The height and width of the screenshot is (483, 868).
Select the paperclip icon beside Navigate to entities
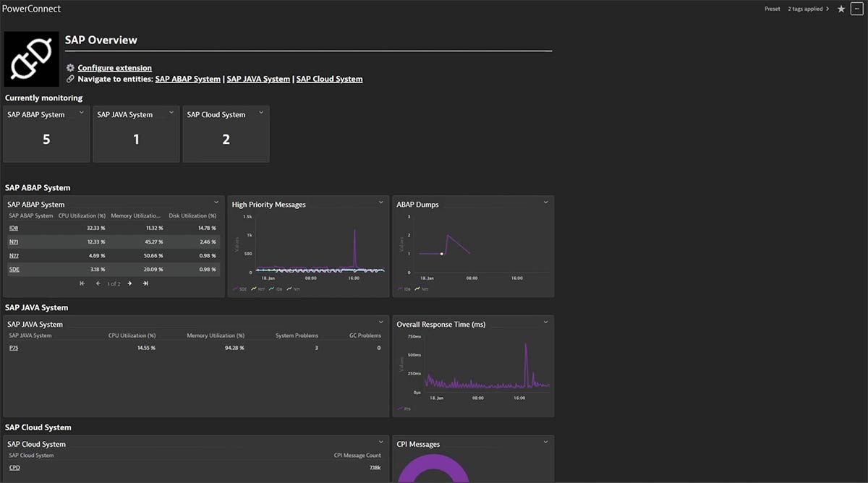[x=70, y=79]
